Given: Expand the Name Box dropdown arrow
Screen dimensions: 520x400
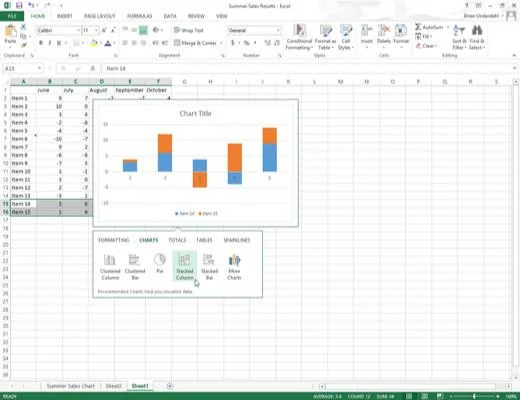Looking at the screenshot, I should coord(39,68).
